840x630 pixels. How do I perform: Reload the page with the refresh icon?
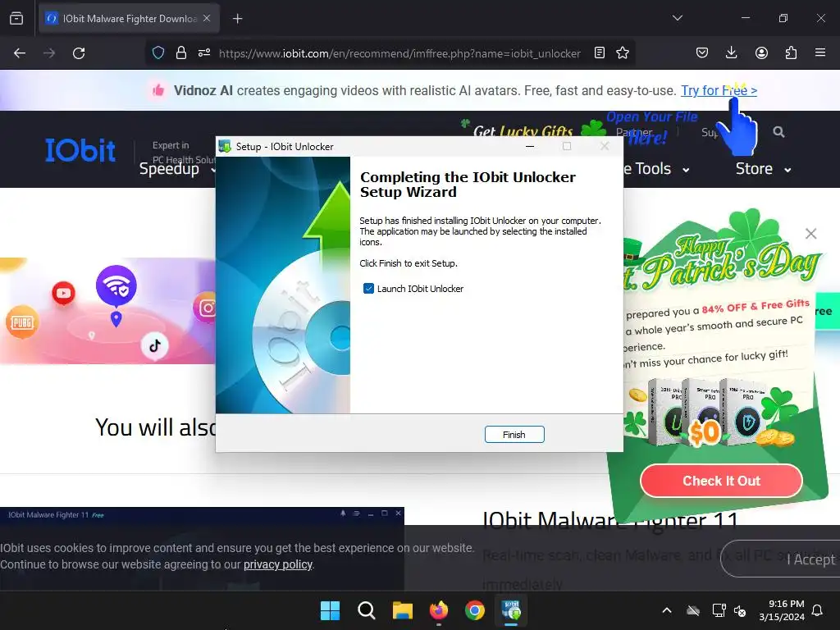pos(79,53)
